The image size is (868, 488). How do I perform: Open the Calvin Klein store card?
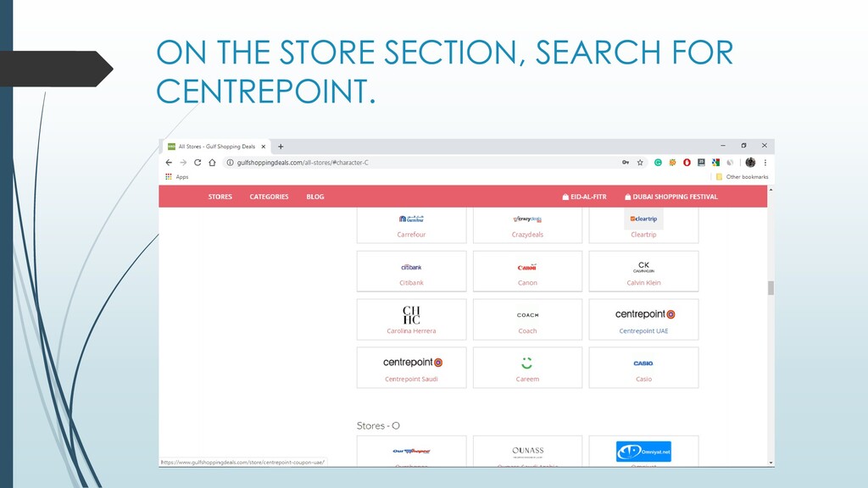point(644,271)
